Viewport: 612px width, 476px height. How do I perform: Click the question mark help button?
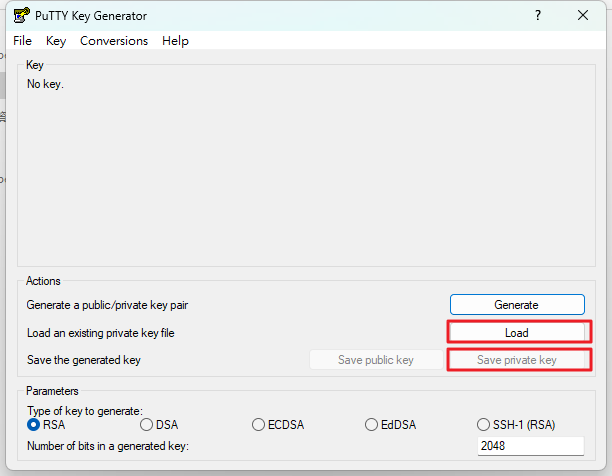537,15
